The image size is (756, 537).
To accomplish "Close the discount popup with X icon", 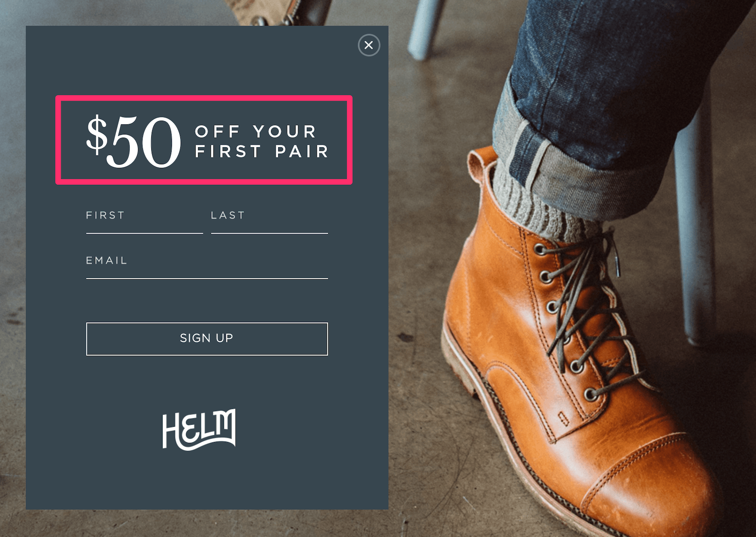I will tap(369, 45).
